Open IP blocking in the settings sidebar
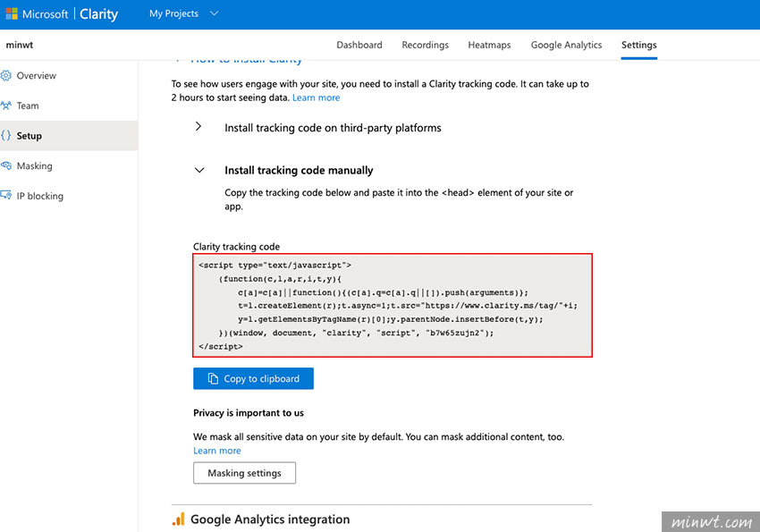The height and width of the screenshot is (532, 760). tap(69, 196)
